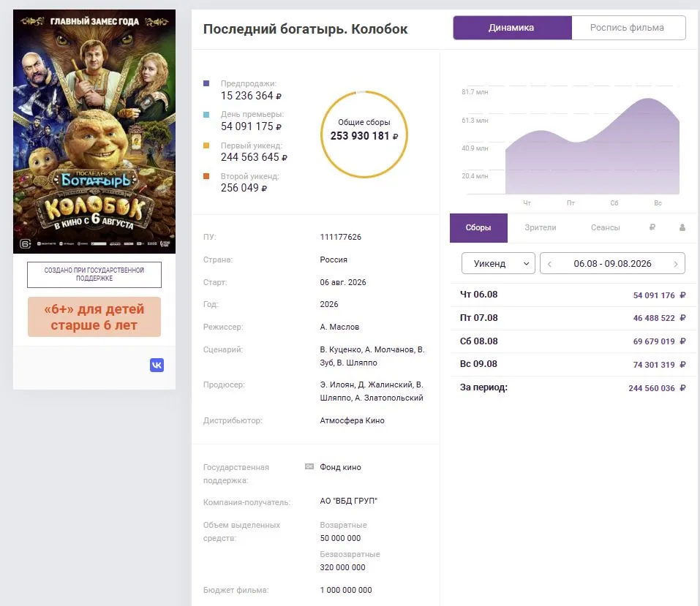Click the 46 488 522 amount
The height and width of the screenshot is (606, 700).
pyautogui.click(x=654, y=318)
